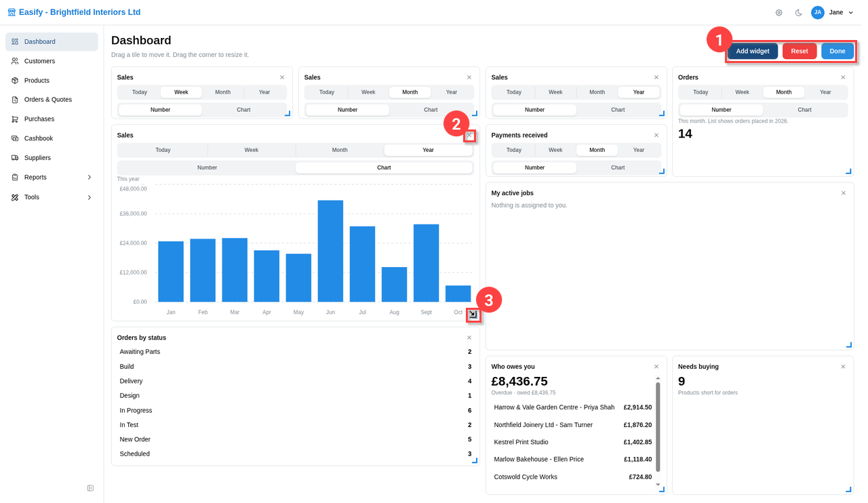Screen dimensions: 868x503
Task: Click the Cashbook icon in sidebar
Action: point(15,138)
